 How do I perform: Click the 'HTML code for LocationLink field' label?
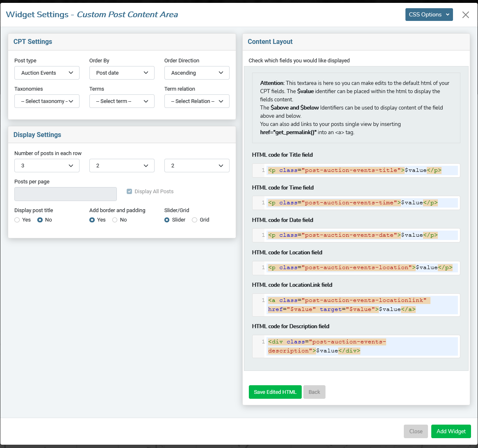click(x=292, y=285)
